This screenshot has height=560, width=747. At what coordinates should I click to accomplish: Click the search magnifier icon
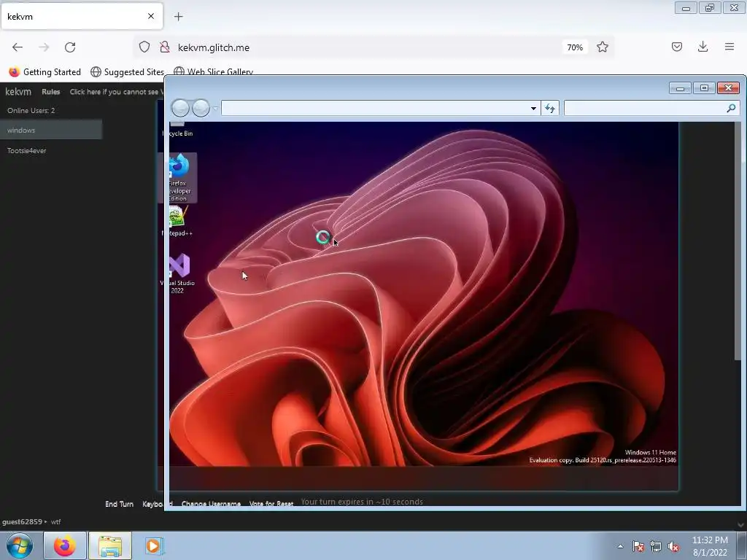(731, 108)
